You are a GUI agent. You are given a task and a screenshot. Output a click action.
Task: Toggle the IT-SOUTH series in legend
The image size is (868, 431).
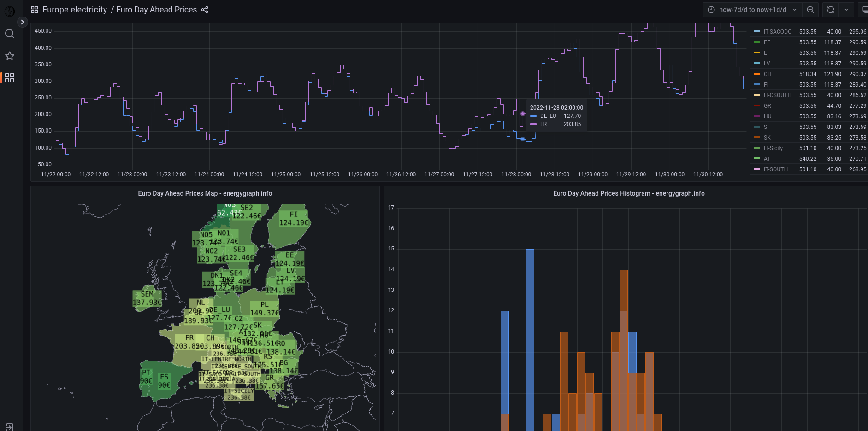(x=775, y=169)
